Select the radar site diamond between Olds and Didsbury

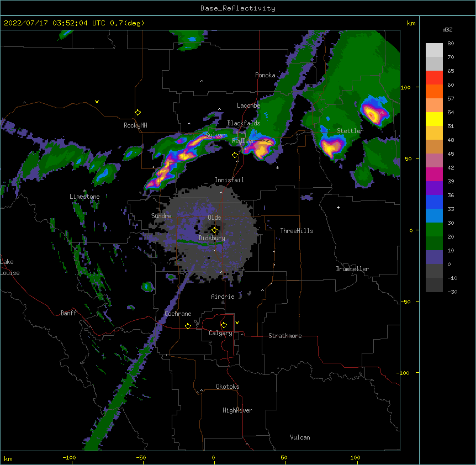[x=214, y=230]
